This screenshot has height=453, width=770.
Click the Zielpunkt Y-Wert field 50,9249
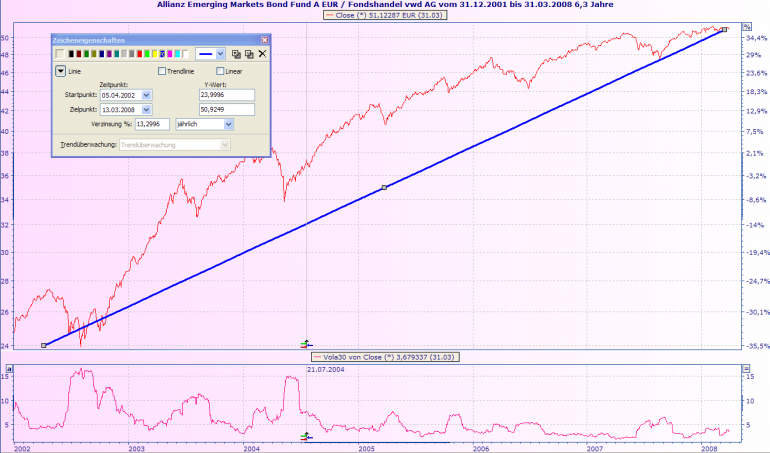(227, 109)
